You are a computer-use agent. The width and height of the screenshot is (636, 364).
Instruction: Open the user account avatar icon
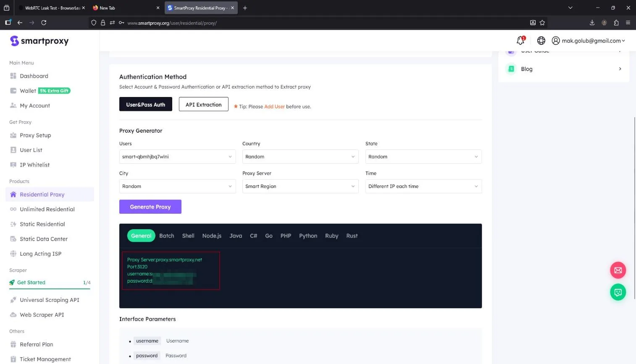click(x=556, y=41)
